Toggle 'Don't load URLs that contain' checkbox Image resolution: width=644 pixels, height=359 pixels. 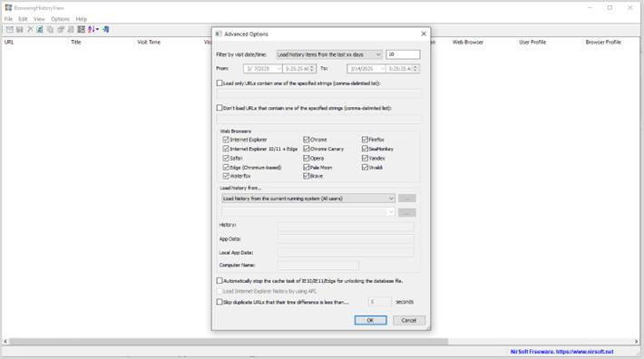click(x=220, y=108)
